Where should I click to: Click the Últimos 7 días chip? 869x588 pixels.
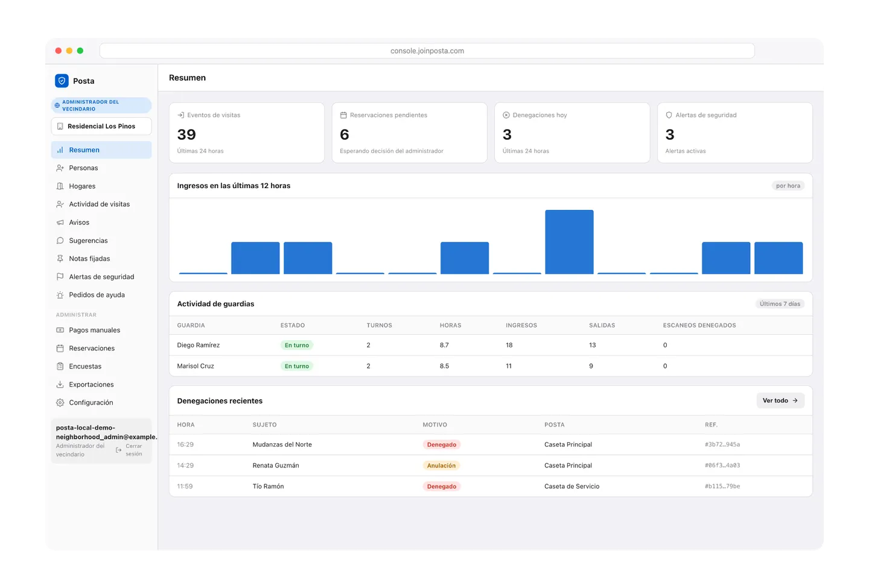(780, 304)
